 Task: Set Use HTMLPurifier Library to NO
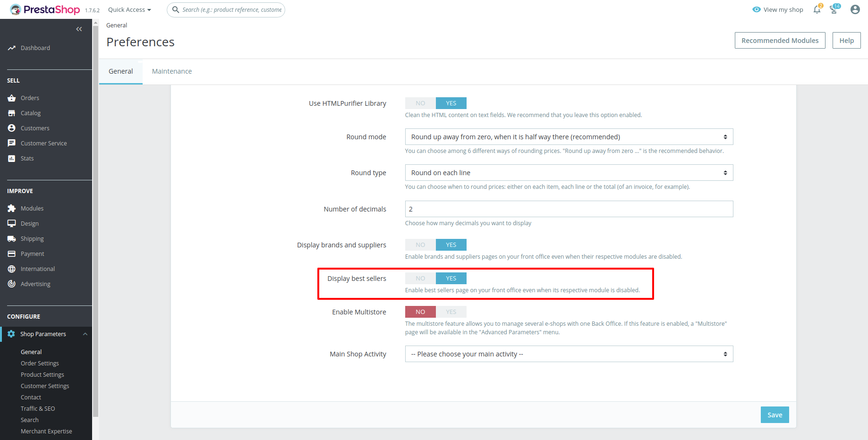click(x=420, y=103)
